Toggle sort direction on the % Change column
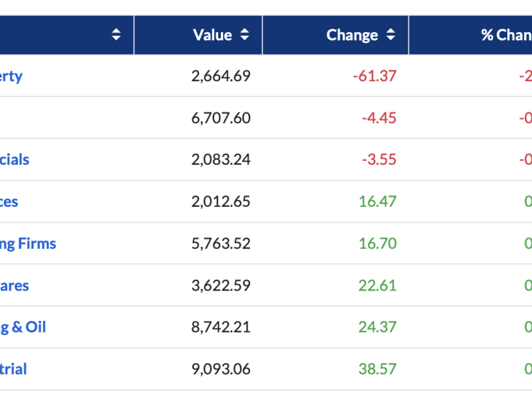532x399 pixels. click(527, 35)
